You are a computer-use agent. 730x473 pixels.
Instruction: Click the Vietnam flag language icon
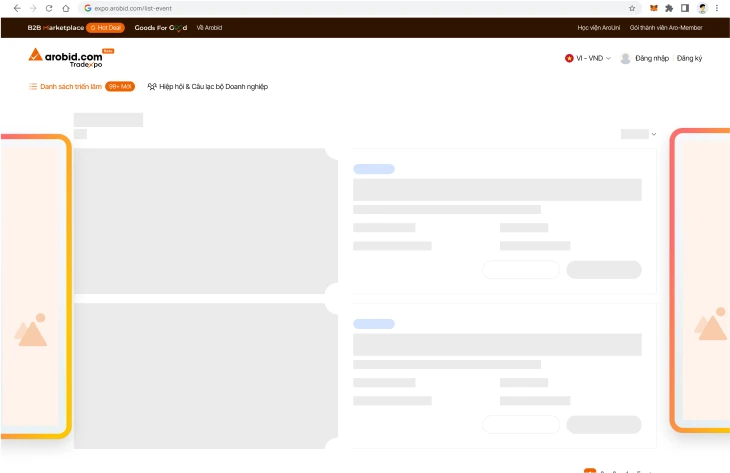click(x=569, y=58)
